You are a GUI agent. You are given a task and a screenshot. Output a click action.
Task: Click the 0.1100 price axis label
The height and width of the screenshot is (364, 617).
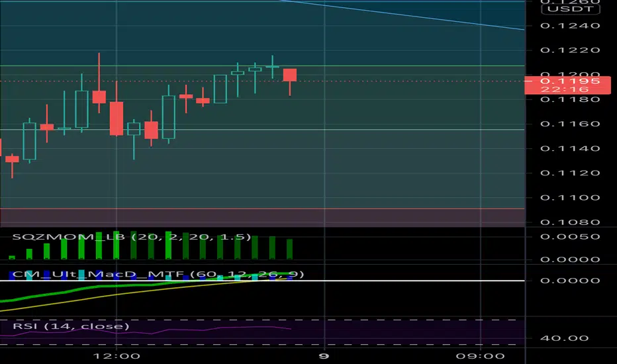point(570,198)
